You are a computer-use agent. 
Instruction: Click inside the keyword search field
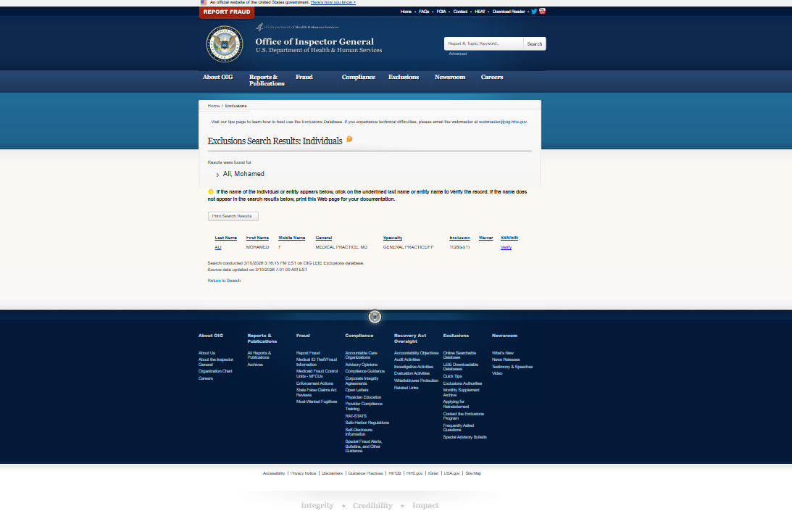pos(483,43)
